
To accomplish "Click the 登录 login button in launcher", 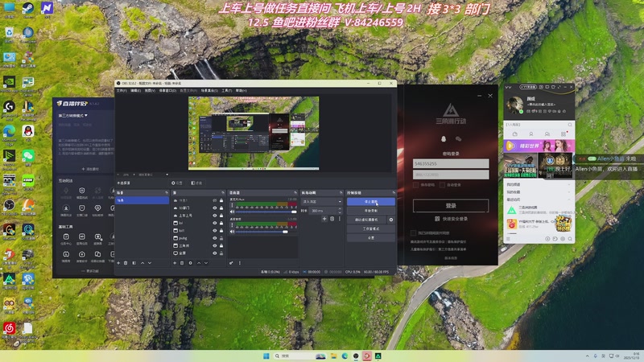I will [451, 206].
